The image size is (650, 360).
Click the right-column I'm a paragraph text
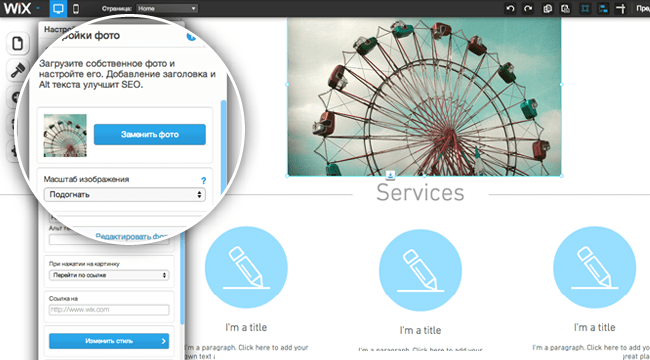(x=591, y=351)
